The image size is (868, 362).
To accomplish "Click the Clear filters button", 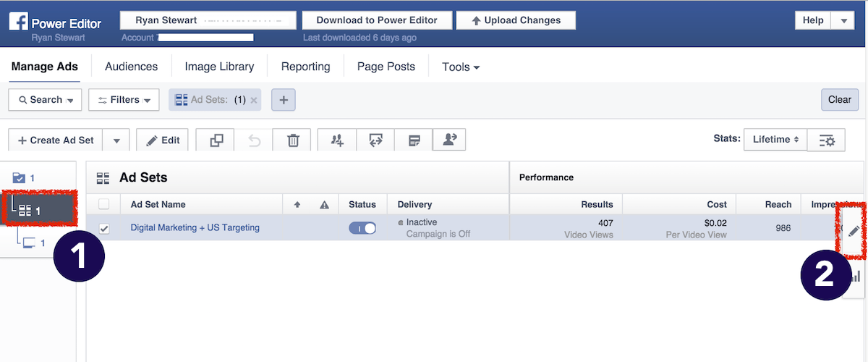I will pos(839,100).
